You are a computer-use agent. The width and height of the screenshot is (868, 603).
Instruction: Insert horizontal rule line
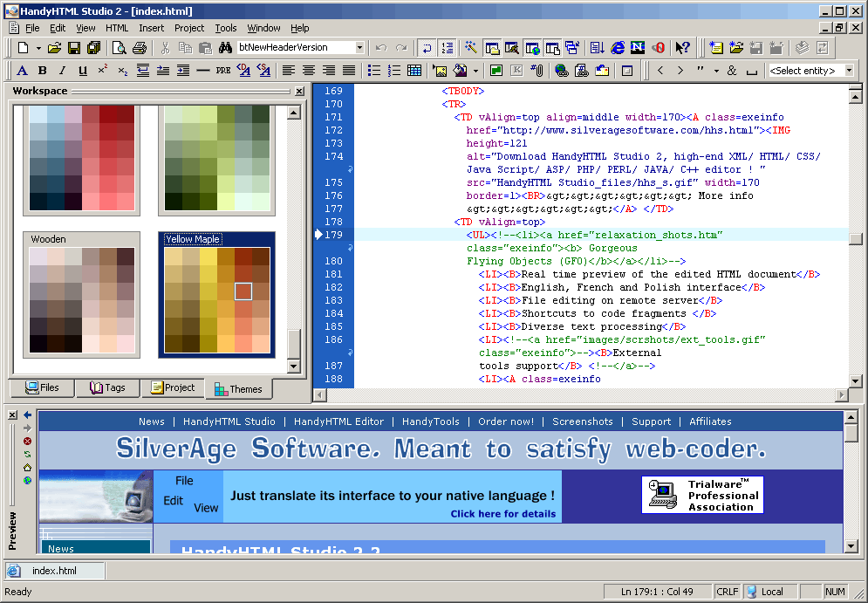tap(203, 71)
